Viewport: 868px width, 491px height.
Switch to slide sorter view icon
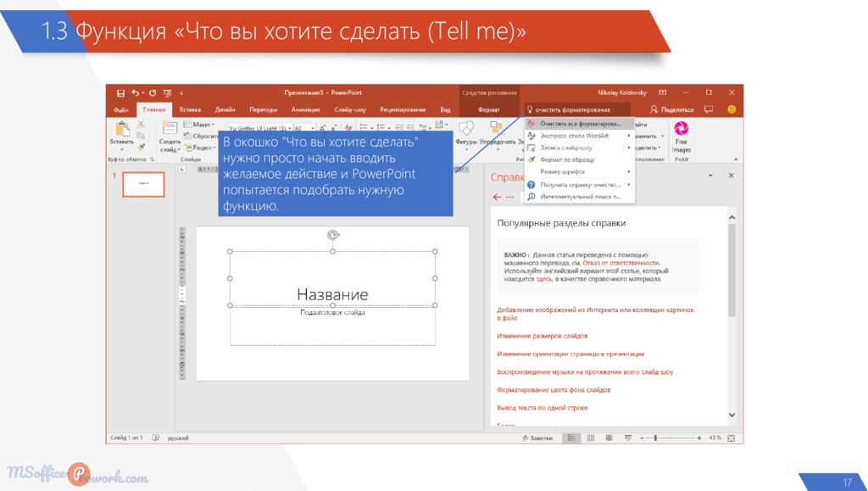pyautogui.click(x=591, y=438)
